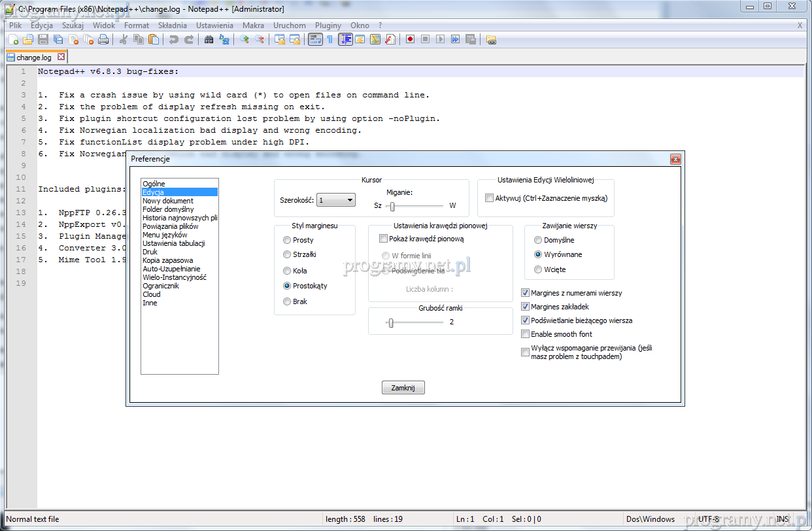Select the Strzałki margin style radio button
This screenshot has width=812, height=531.
(287, 255)
